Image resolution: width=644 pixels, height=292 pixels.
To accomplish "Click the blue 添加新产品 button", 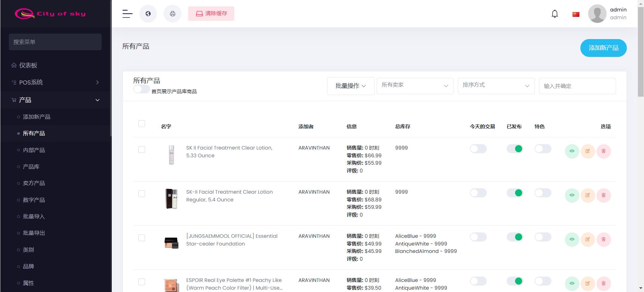I will point(603,48).
